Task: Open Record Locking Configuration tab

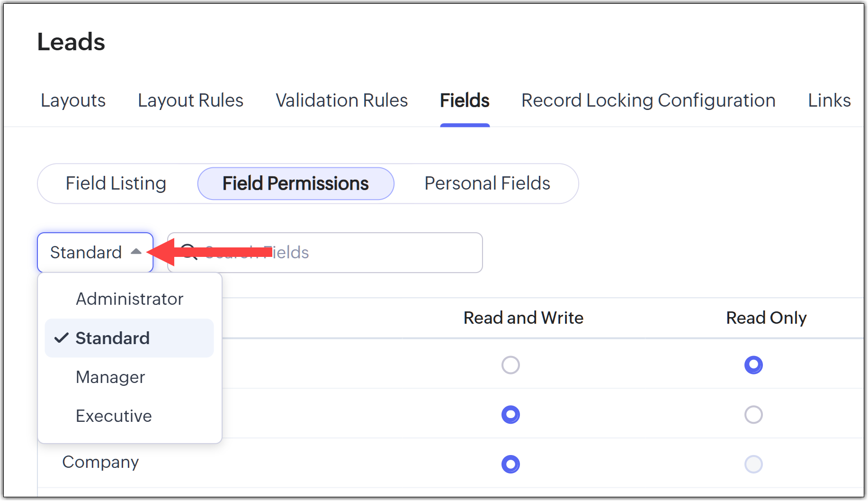Action: tap(648, 100)
